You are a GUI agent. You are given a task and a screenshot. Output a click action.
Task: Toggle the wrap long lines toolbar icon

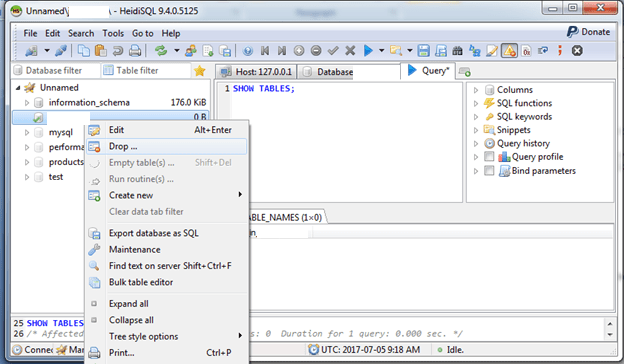coord(543,51)
